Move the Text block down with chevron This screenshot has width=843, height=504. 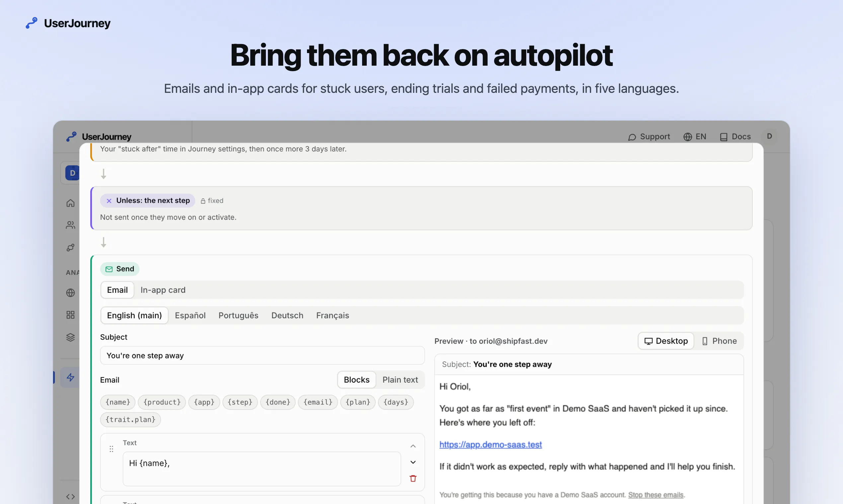pyautogui.click(x=413, y=462)
